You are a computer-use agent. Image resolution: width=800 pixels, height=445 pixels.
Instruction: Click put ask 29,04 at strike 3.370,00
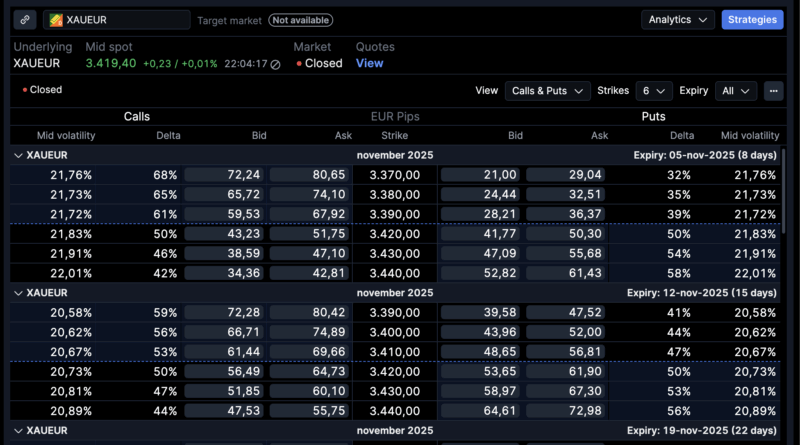[567, 175]
